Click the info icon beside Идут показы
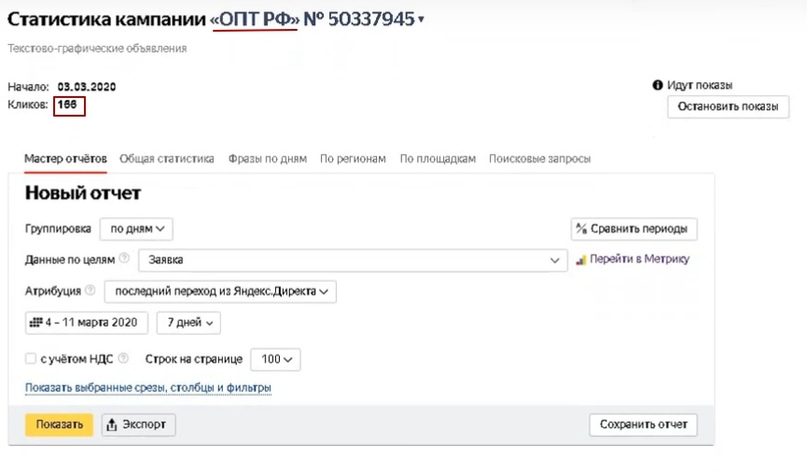The height and width of the screenshot is (474, 807). click(x=657, y=85)
